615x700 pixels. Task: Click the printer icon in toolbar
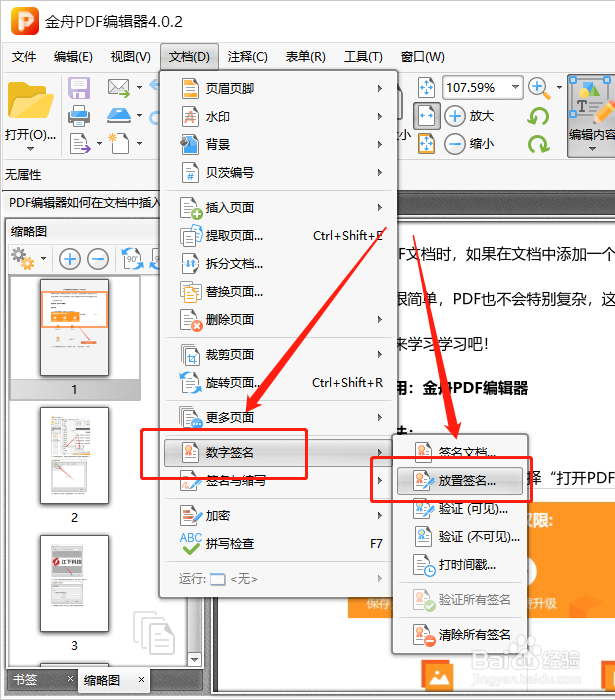[x=79, y=116]
